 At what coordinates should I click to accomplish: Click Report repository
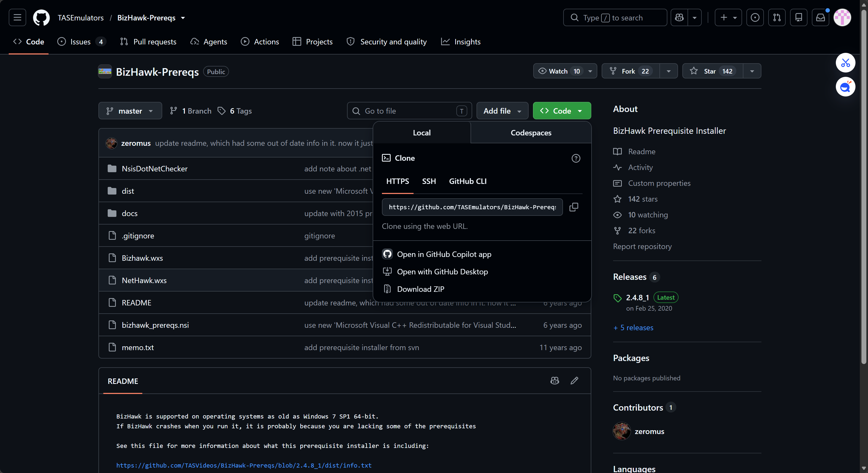tap(642, 246)
